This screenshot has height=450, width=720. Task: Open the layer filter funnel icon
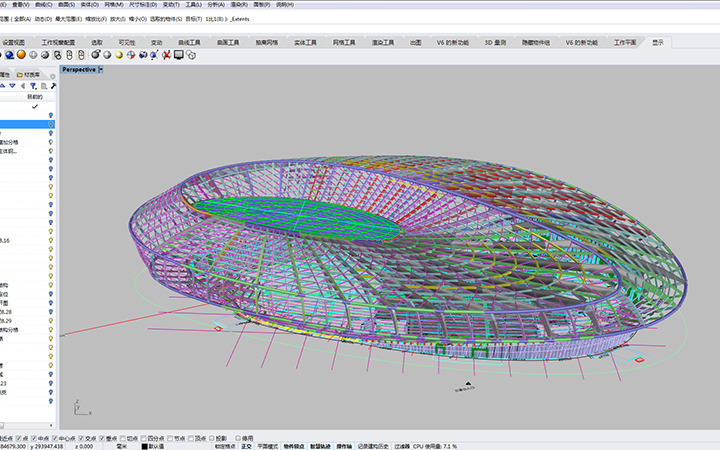click(32, 86)
